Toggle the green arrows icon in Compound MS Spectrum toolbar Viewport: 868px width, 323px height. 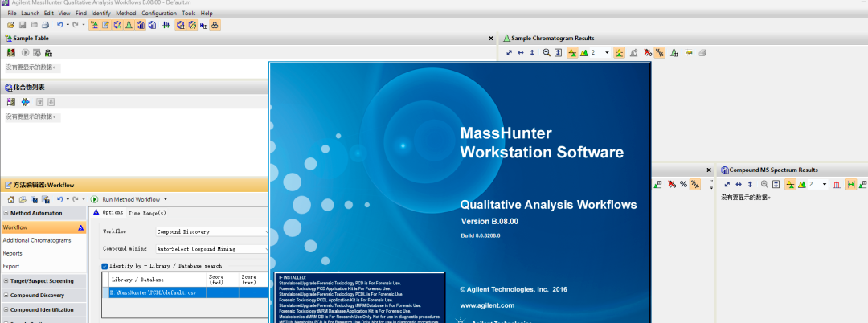851,184
